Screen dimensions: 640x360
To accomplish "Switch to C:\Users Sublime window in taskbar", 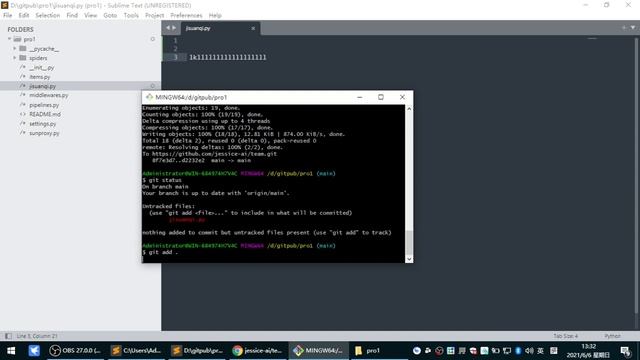I will 137,351.
